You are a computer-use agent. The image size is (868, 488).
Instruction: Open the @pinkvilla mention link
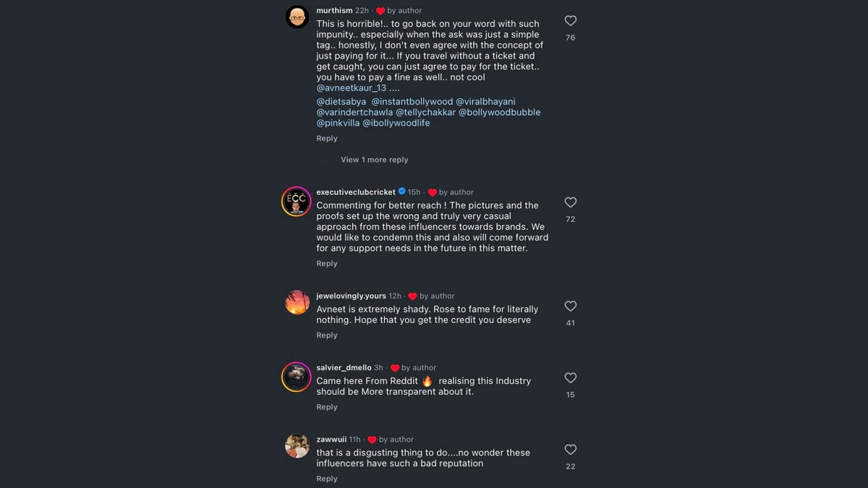tap(338, 124)
